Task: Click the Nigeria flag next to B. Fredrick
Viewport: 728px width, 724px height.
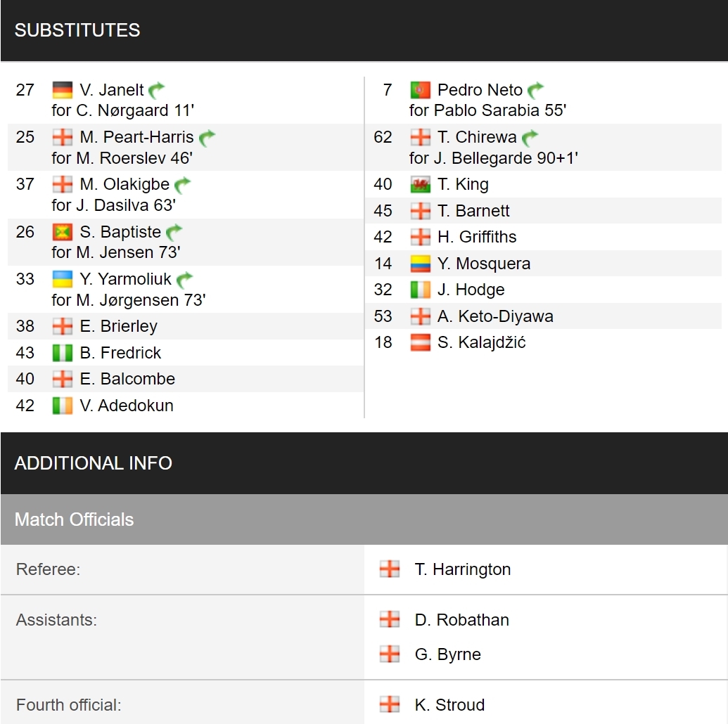Action: tap(62, 353)
